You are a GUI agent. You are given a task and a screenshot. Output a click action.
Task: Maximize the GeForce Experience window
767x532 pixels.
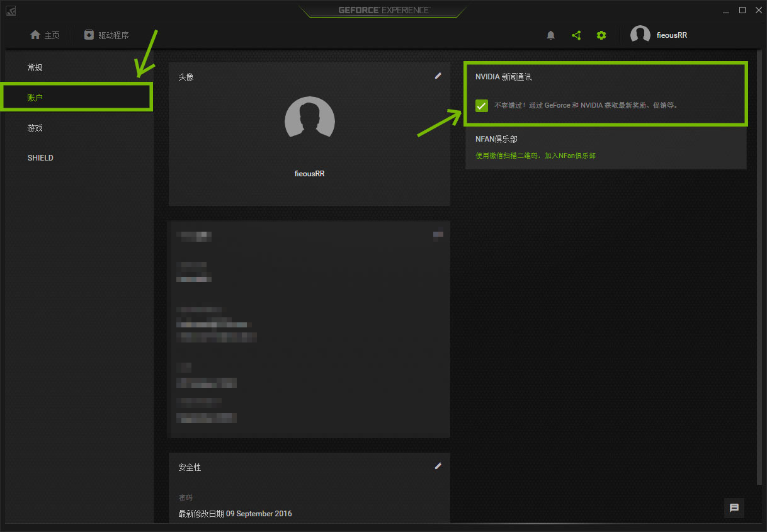tap(742, 10)
